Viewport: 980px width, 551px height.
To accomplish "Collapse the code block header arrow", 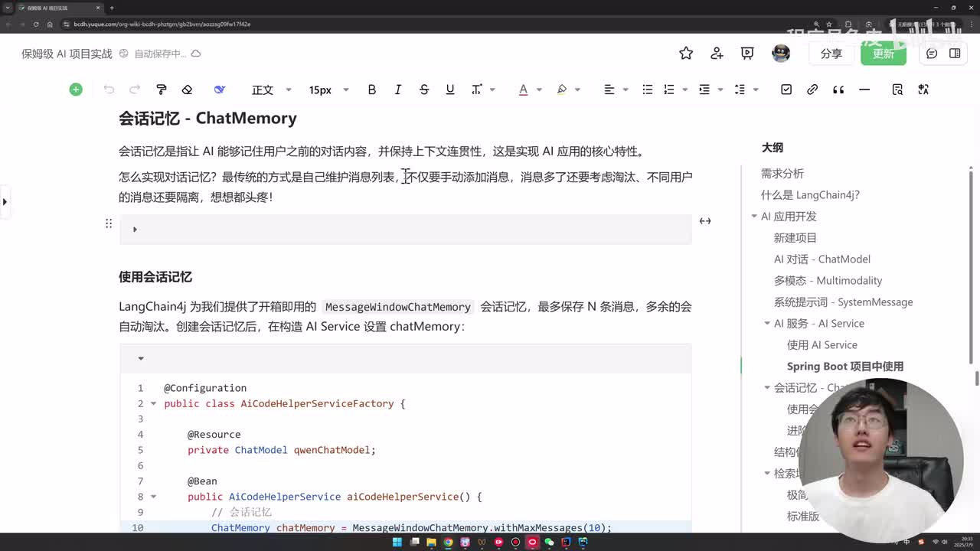I will pos(141,358).
